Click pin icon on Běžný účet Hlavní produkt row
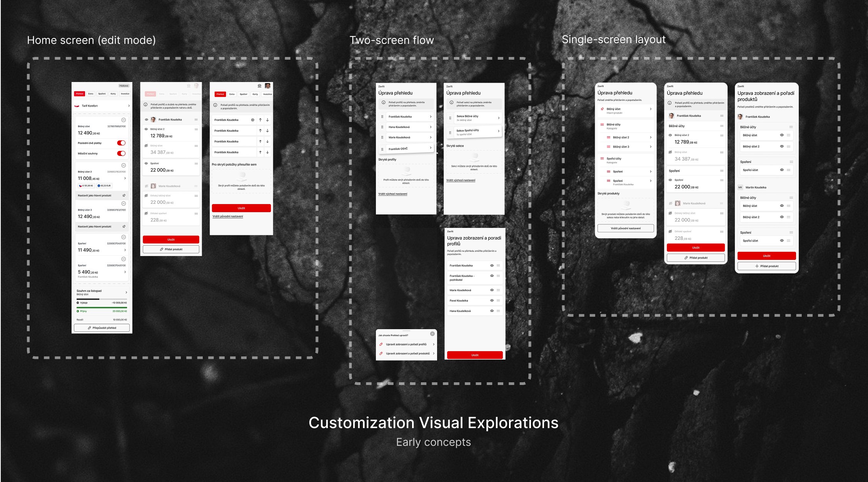Viewport: 868px width, 482px height. (602, 109)
